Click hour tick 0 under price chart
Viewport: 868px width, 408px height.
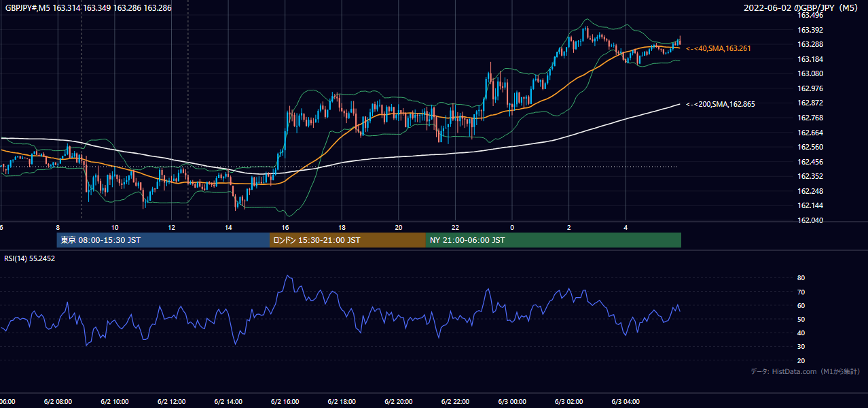point(512,227)
